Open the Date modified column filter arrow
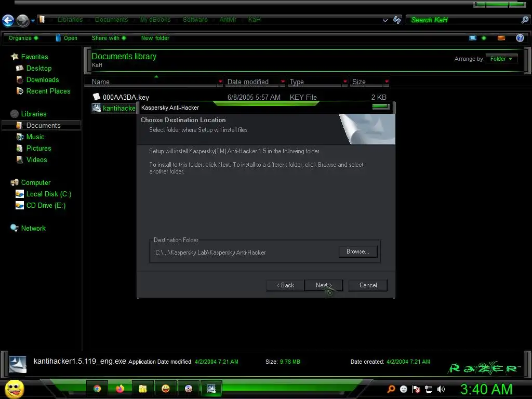 coord(283,82)
